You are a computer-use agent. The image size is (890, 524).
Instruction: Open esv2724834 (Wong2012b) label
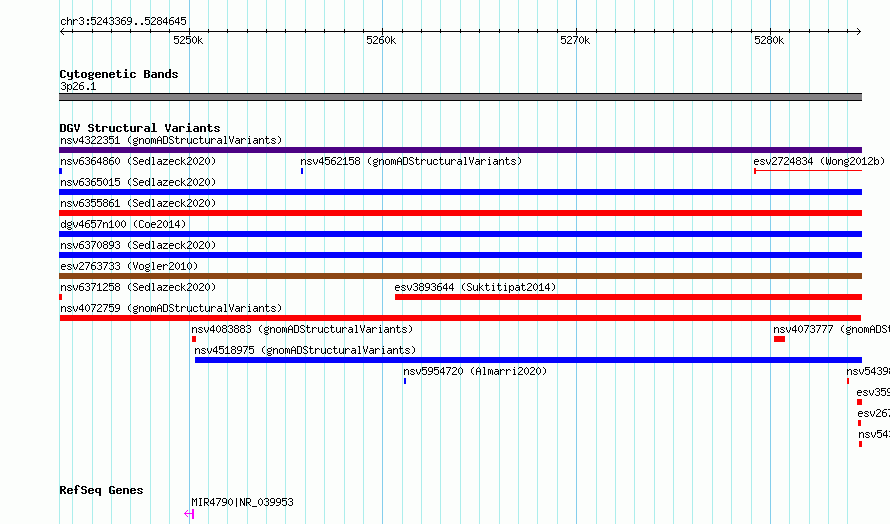click(x=819, y=161)
